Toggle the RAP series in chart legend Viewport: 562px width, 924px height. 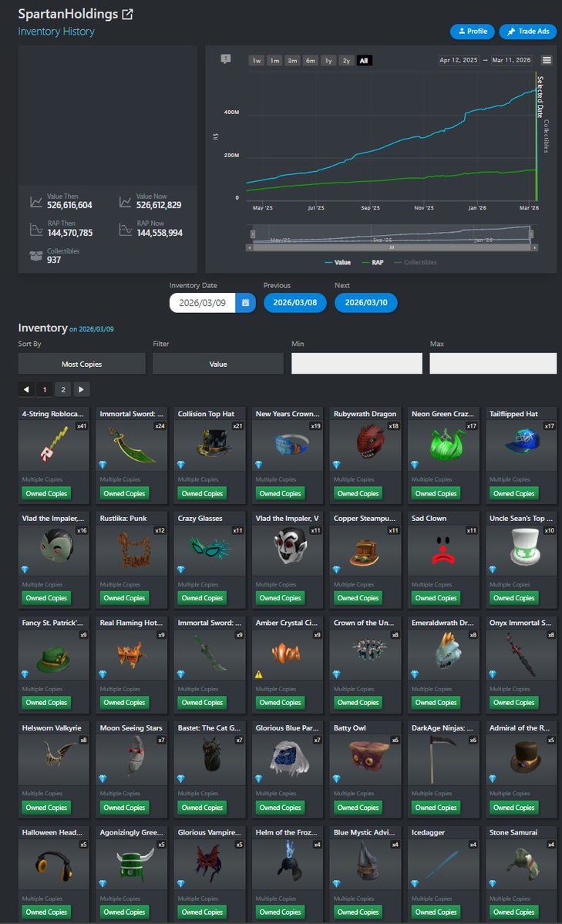click(372, 262)
